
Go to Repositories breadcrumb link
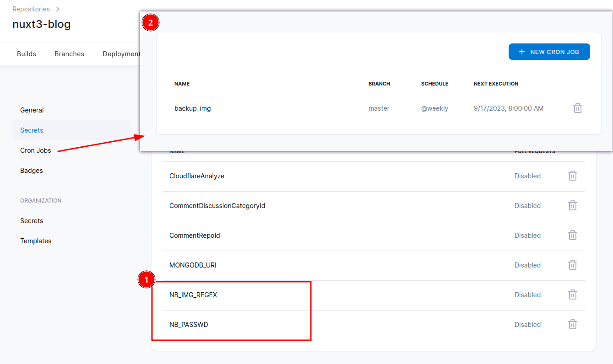coord(31,9)
